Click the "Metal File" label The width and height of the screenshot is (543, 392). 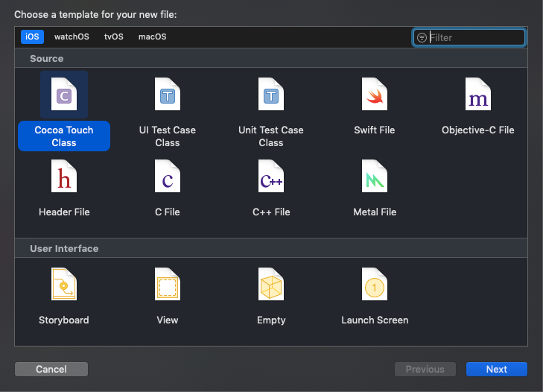(x=375, y=212)
